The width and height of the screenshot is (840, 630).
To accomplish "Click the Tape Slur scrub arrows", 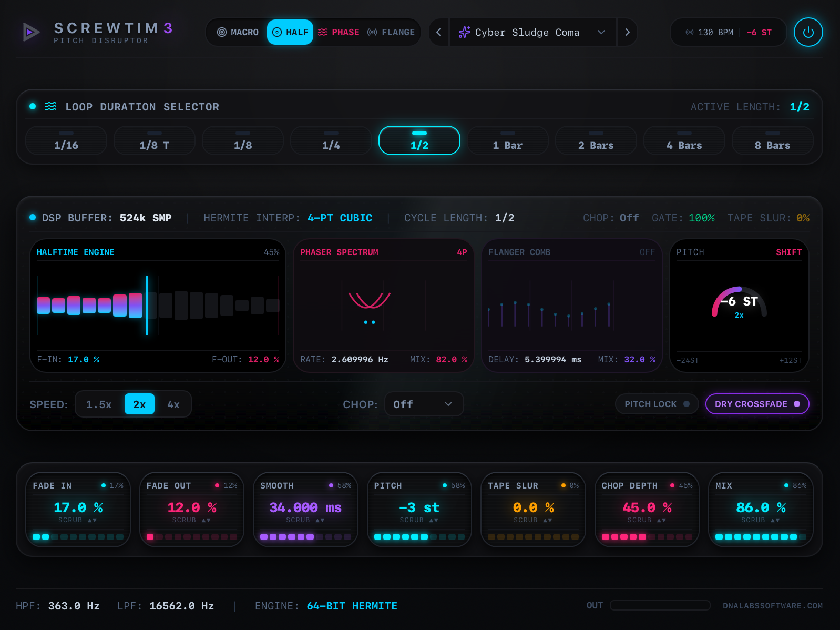I will coord(547,520).
